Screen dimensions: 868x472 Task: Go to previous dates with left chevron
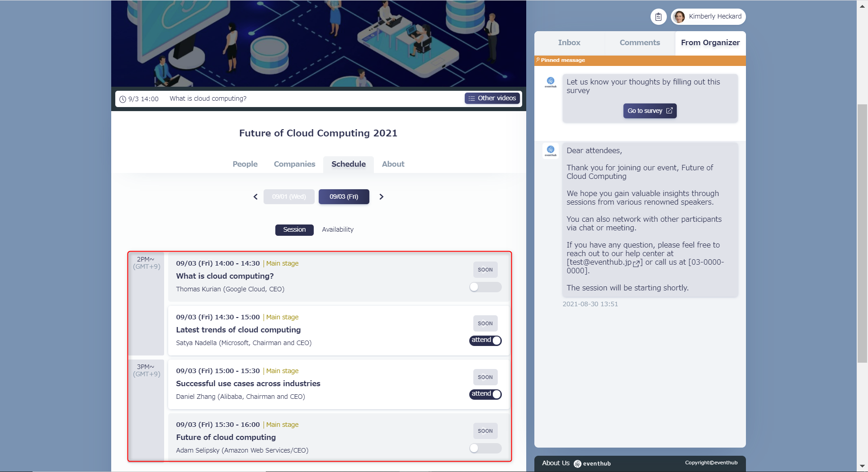click(x=255, y=197)
